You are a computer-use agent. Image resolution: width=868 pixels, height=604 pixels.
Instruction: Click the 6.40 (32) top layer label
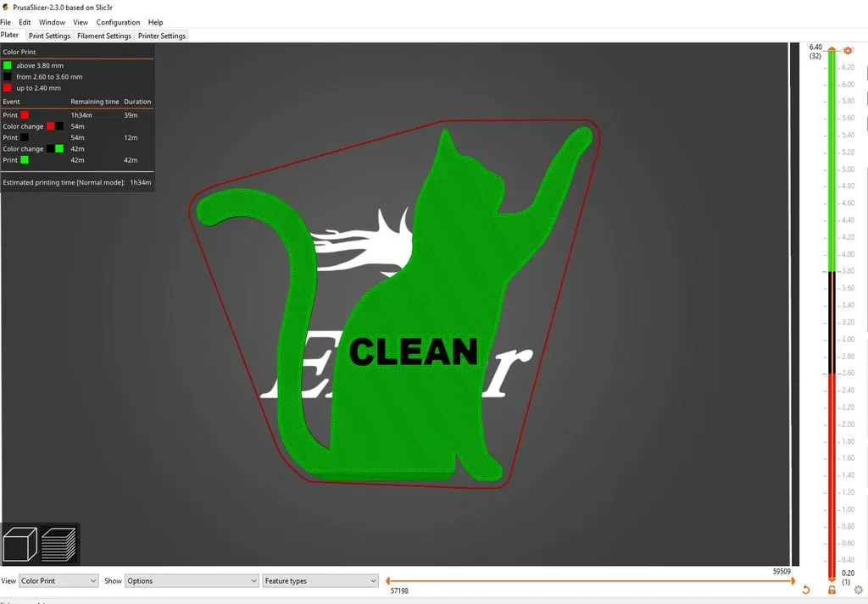tap(815, 52)
